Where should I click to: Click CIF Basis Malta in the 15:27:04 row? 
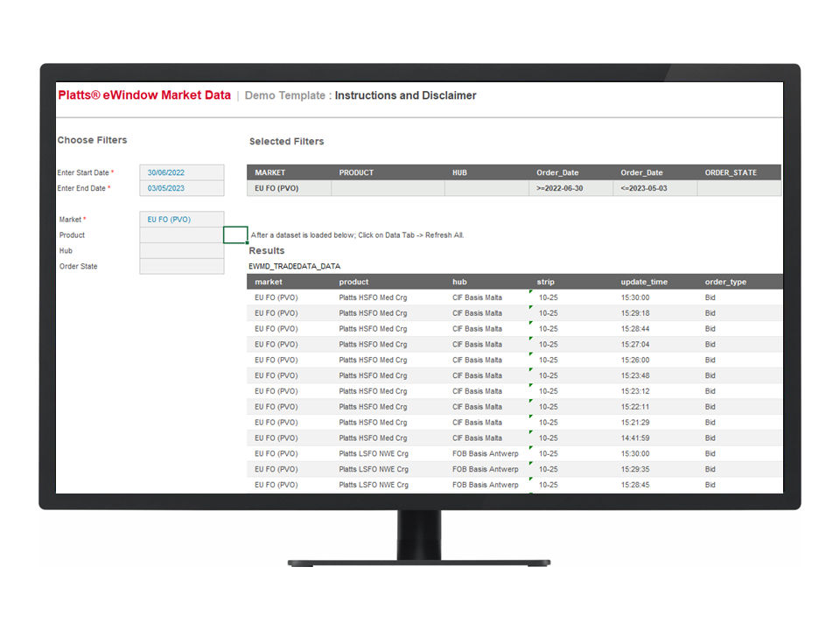point(478,344)
